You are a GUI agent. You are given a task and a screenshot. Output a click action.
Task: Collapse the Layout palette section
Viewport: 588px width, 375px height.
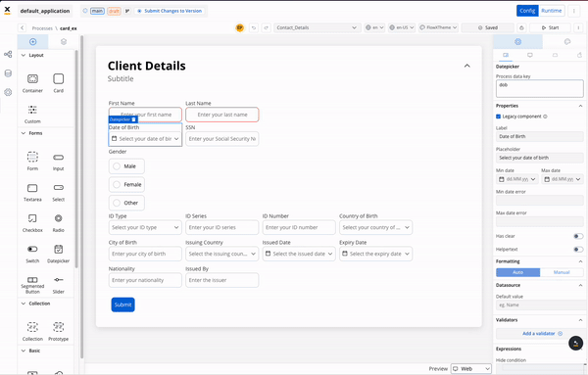click(24, 55)
